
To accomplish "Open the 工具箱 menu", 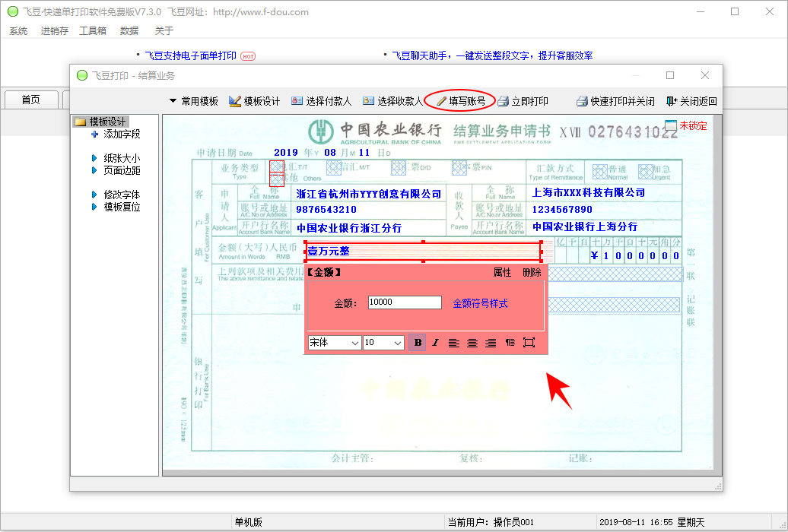I will (x=93, y=31).
